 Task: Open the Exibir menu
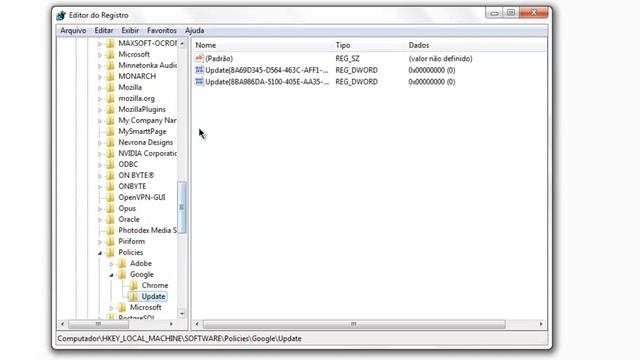click(x=130, y=31)
